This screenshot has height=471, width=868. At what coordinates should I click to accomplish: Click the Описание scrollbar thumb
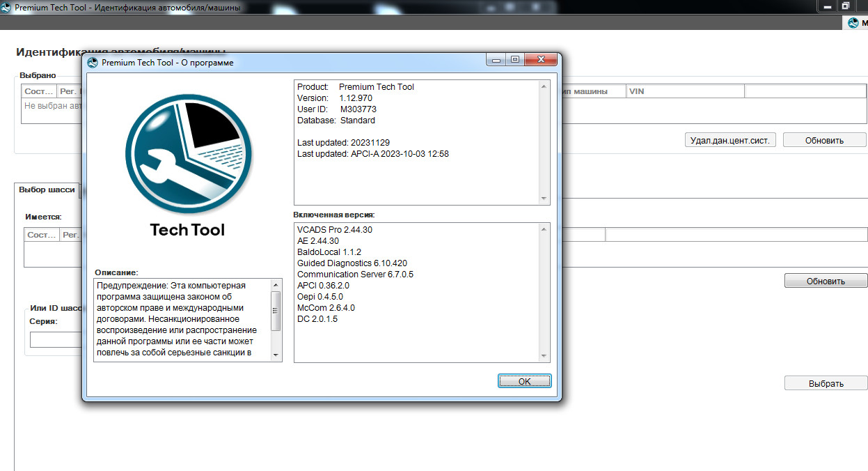[276, 311]
